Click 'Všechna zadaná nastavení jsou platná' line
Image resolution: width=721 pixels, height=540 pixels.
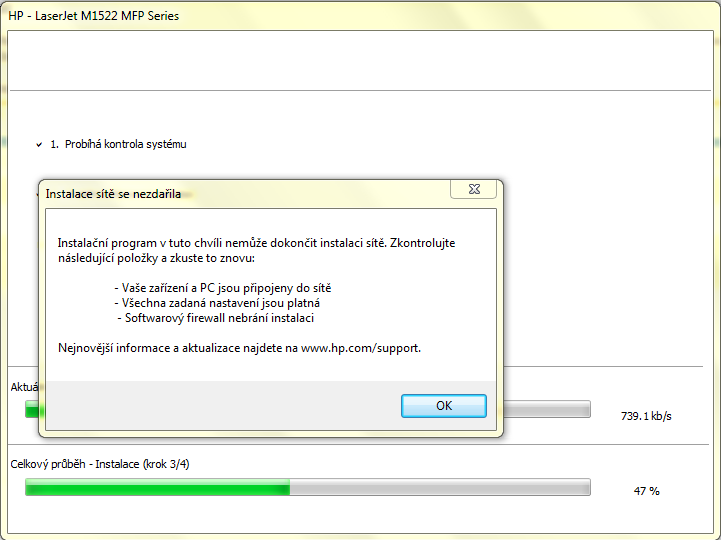pos(217,303)
